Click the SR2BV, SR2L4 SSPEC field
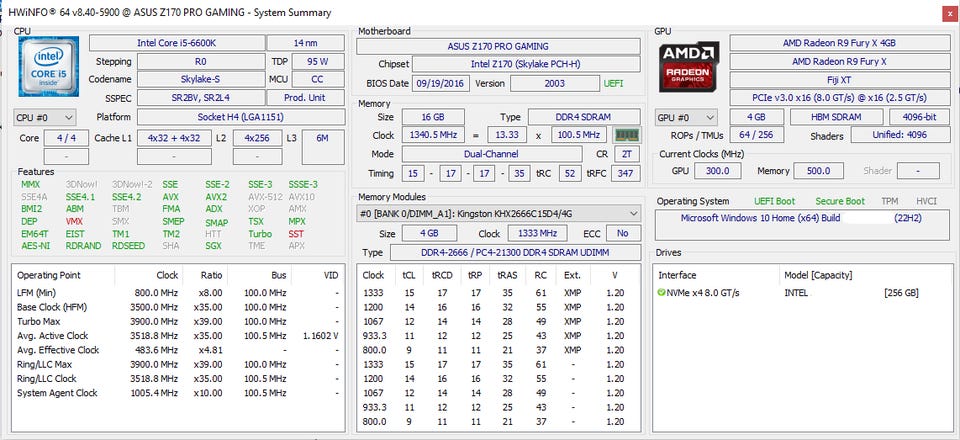960x440 pixels. pos(200,98)
